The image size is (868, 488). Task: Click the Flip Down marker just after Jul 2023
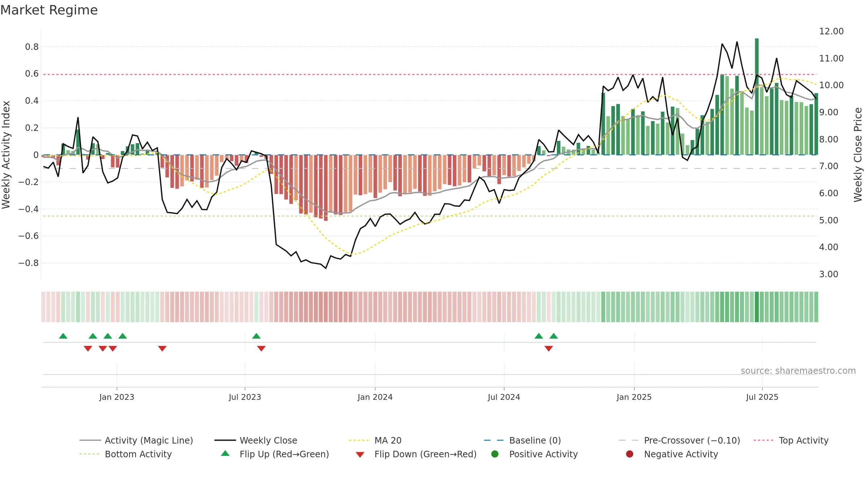261,348
